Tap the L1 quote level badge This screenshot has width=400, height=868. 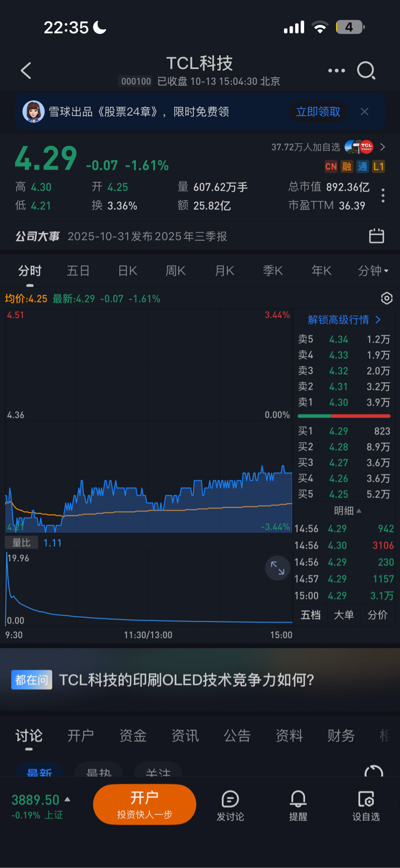[379, 167]
